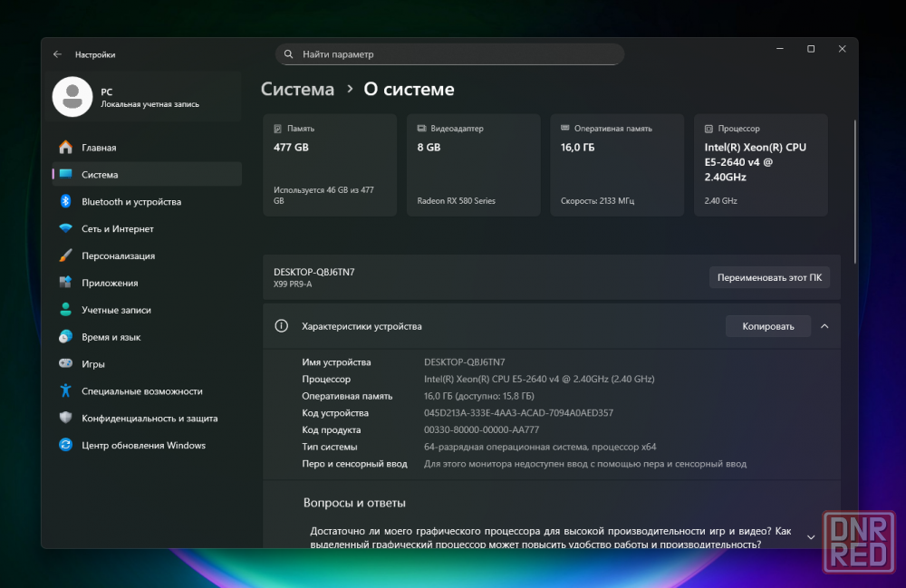This screenshot has height=588, width=906.
Task: Click the Система breadcrumb link
Action: pyautogui.click(x=297, y=90)
